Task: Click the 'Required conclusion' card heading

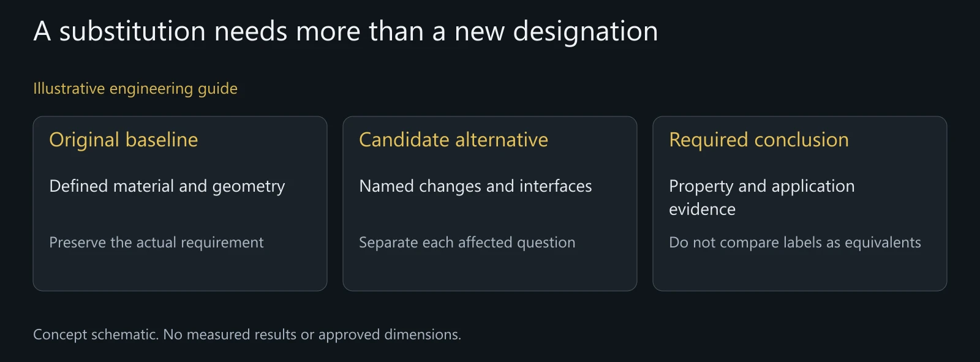Action: (x=759, y=140)
